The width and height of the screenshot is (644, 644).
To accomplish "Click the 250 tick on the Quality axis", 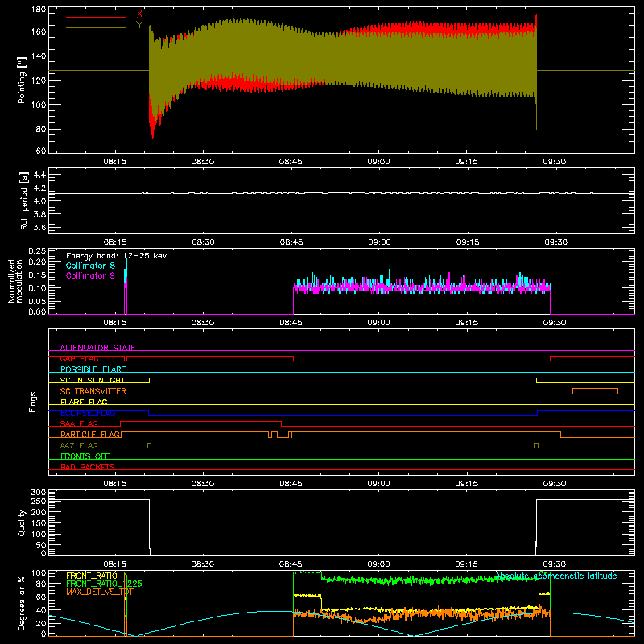I will pos(39,501).
